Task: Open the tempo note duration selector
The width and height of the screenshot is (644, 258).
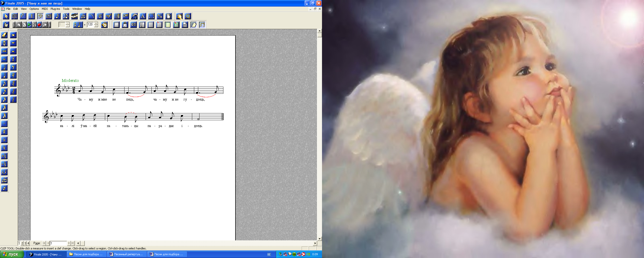Action: (78, 25)
